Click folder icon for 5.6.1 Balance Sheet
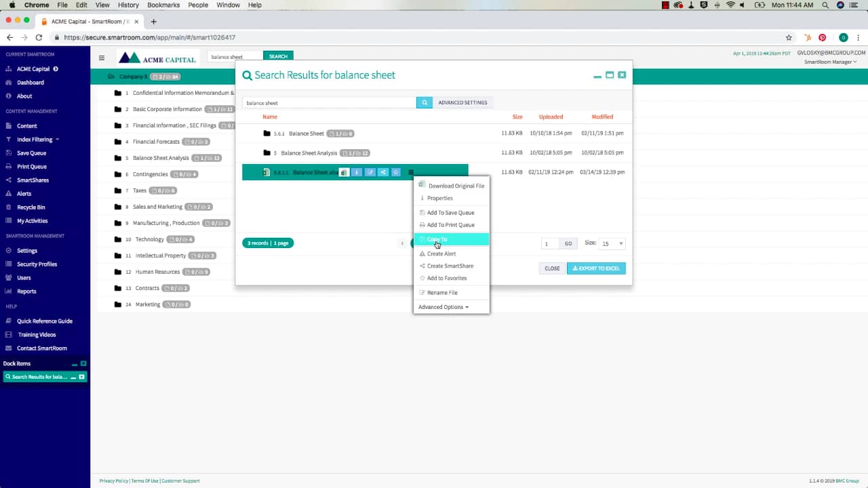This screenshot has width=868, height=488. pos(267,134)
